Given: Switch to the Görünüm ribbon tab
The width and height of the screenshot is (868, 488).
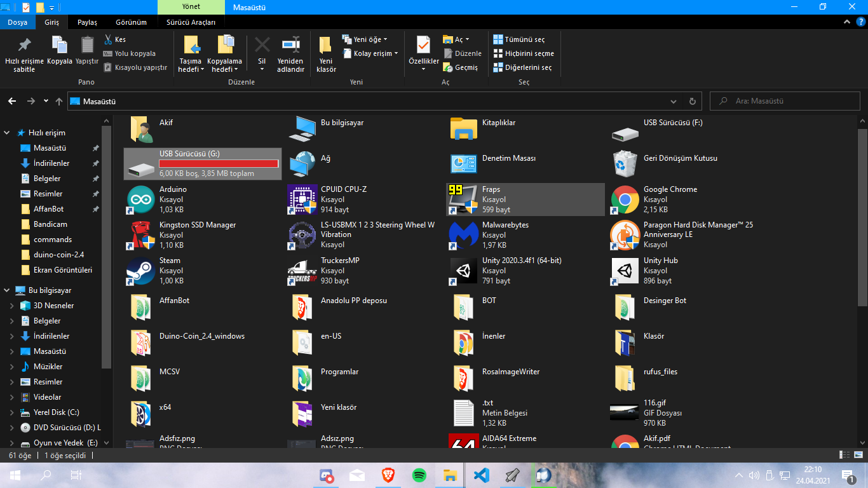Looking at the screenshot, I should click(131, 22).
